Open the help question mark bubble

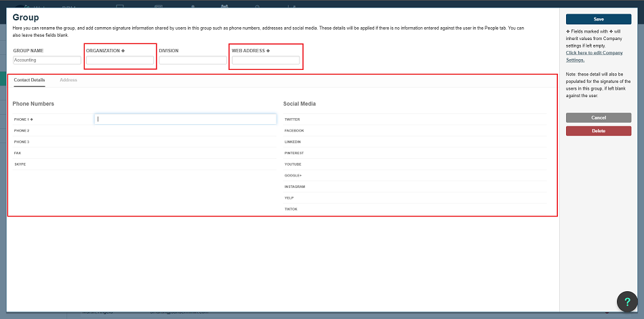tap(628, 302)
